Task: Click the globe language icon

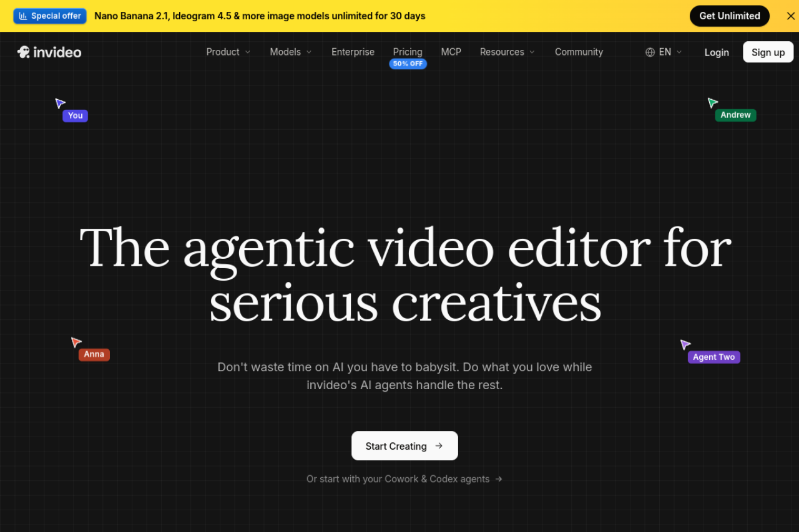Action: click(650, 52)
